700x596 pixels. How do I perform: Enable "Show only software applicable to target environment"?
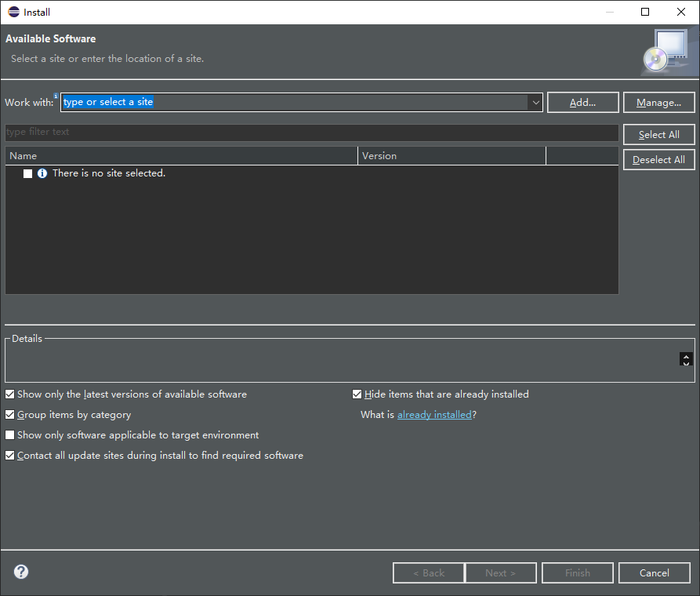9,434
